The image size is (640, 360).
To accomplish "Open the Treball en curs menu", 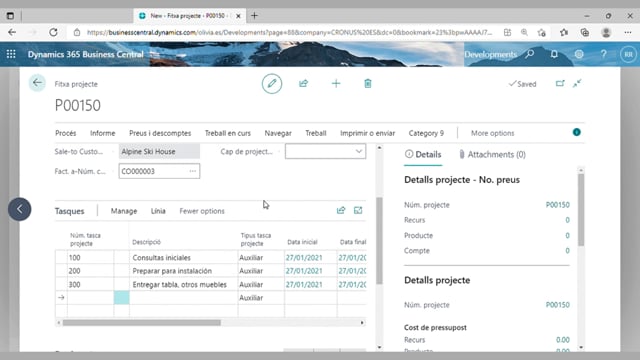I will [228, 133].
